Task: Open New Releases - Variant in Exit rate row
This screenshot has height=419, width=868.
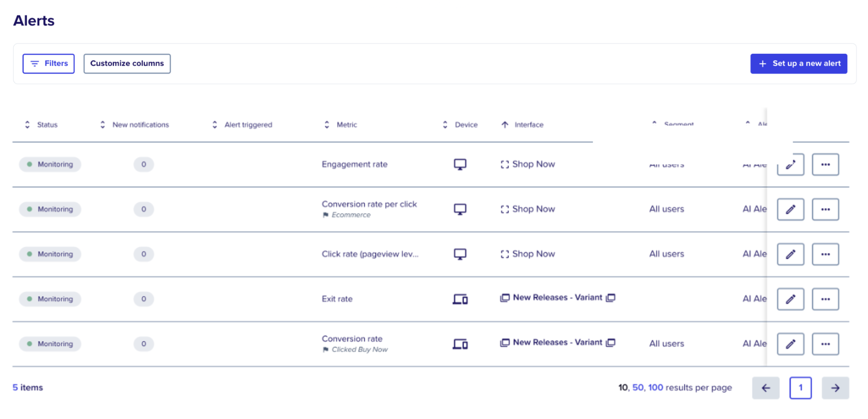Action: 557,298
